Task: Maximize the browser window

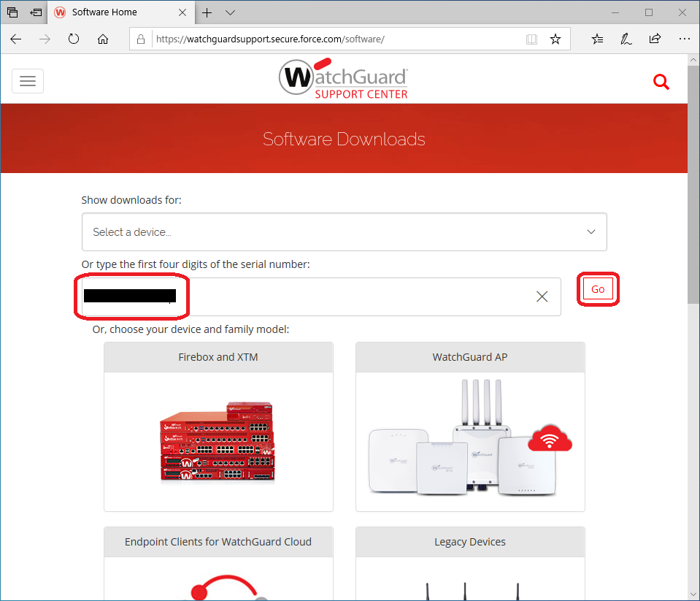Action: pyautogui.click(x=649, y=12)
